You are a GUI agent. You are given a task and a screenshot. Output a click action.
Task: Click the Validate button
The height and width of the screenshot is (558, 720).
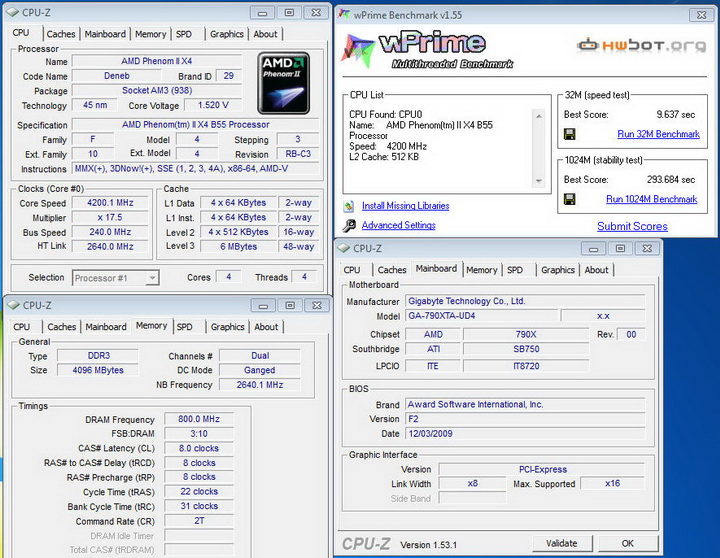click(562, 543)
